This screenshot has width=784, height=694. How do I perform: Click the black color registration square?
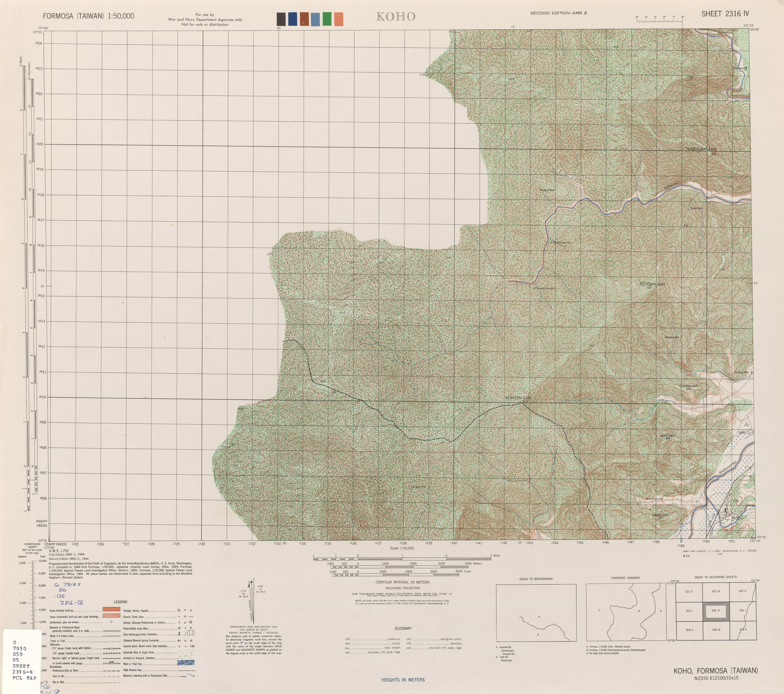click(x=281, y=19)
